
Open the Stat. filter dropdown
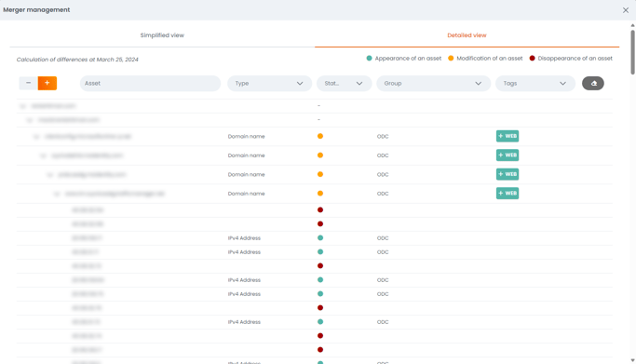(344, 84)
